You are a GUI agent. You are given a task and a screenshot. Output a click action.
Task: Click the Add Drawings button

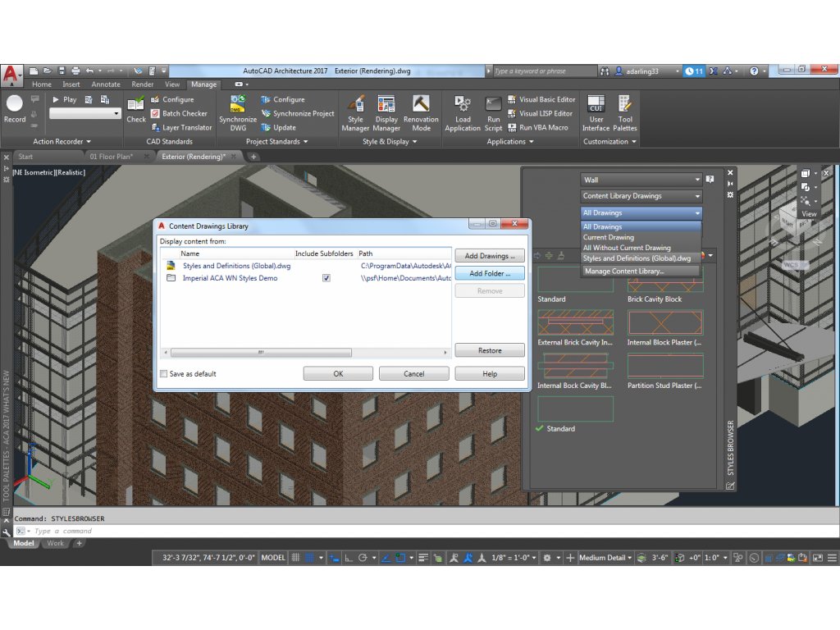[490, 256]
